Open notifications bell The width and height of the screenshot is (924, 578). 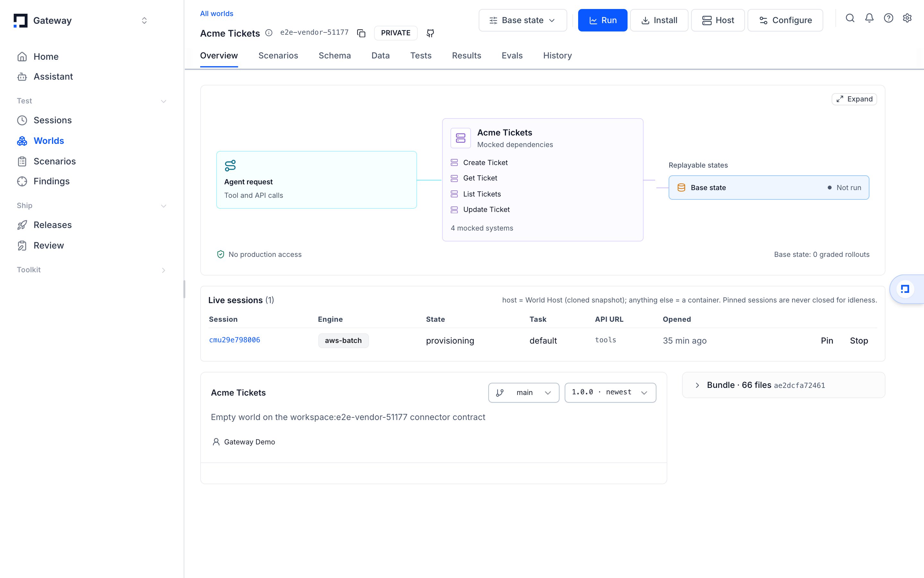coord(869,18)
